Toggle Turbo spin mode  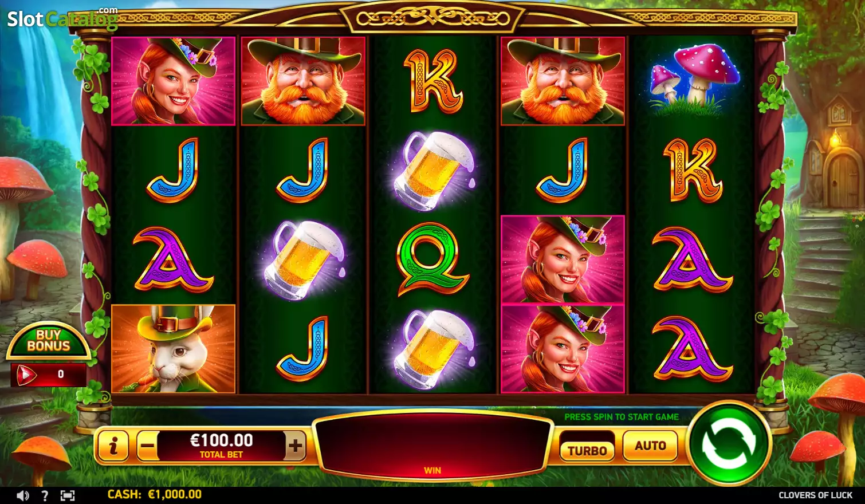[x=587, y=450]
